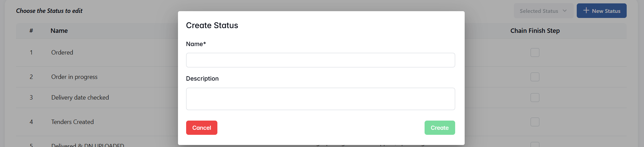Screen dimensions: 644x147
Task: Click the Name text field
Action: [x=320, y=60]
